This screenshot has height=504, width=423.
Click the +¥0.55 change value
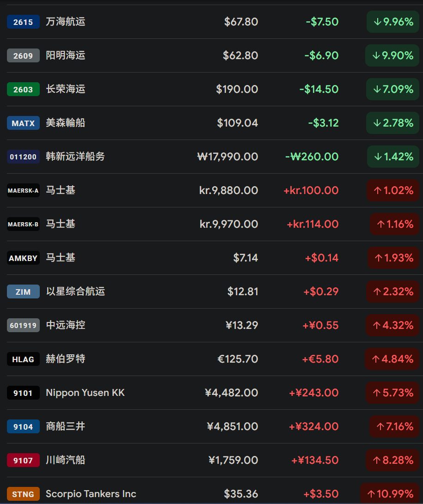320,325
